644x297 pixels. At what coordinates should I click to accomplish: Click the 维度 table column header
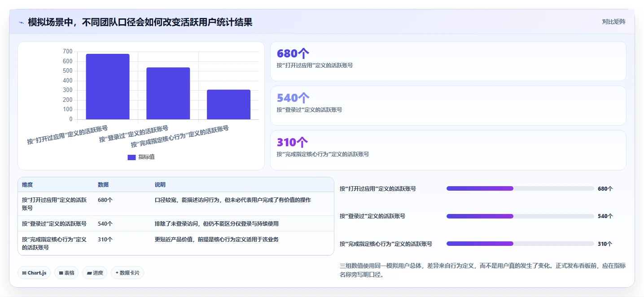point(27,185)
